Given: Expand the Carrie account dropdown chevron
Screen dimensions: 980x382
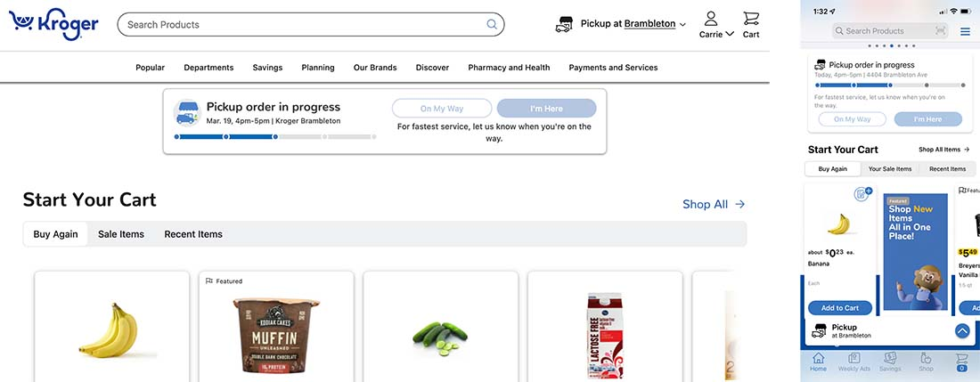Looking at the screenshot, I should point(730,34).
